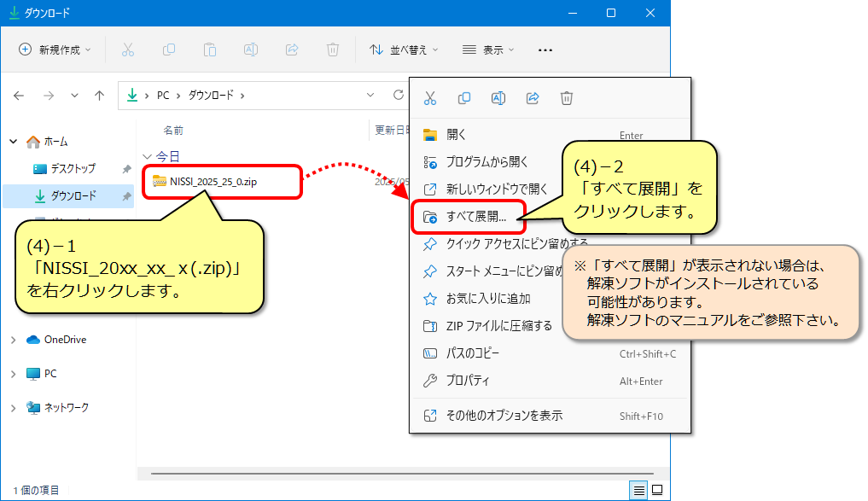Open the toolbar three-dots more options
868x501 pixels.
coord(545,50)
